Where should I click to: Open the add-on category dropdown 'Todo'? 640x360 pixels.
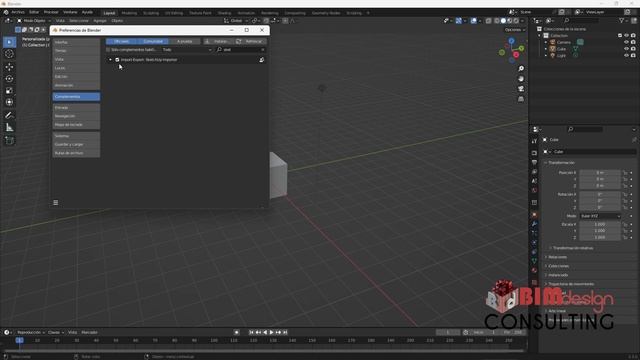pyautogui.click(x=187, y=50)
